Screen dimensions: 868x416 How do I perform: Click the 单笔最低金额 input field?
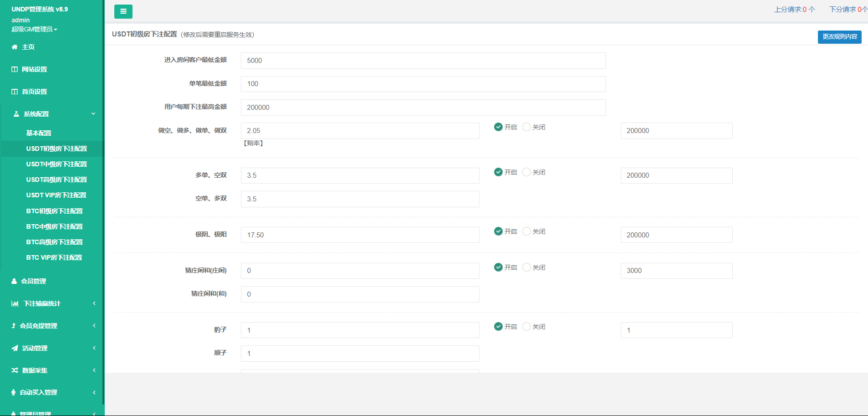tap(423, 84)
